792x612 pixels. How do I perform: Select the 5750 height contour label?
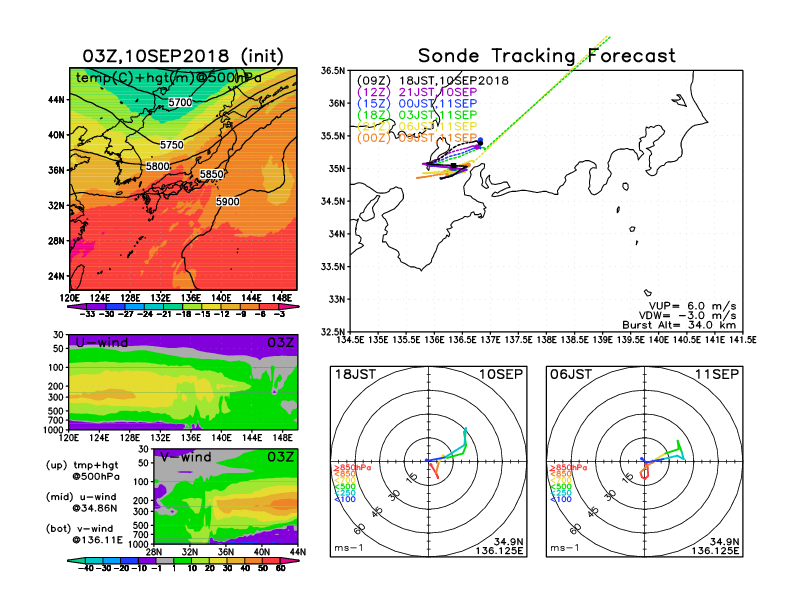click(x=172, y=145)
